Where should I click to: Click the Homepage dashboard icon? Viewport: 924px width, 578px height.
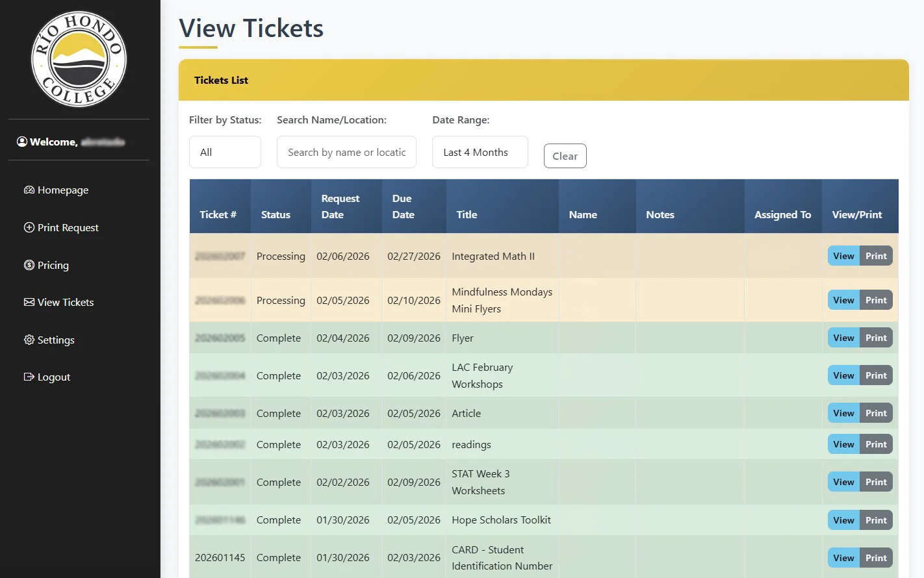click(29, 190)
